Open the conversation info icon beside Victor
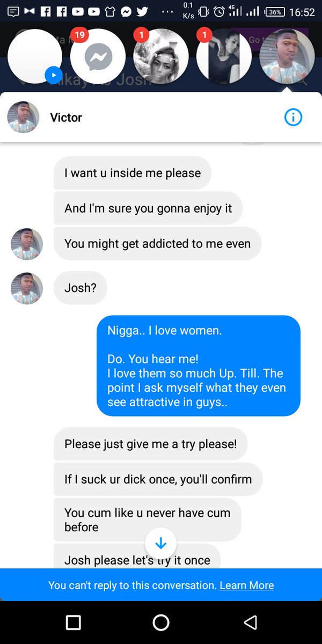Screen dimensions: 322x644 293,118
